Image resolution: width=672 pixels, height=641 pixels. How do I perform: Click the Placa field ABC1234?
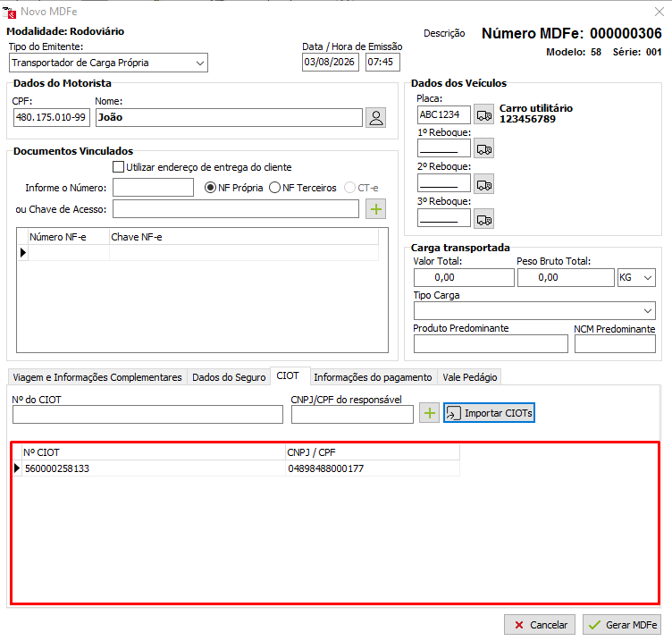pos(443,115)
